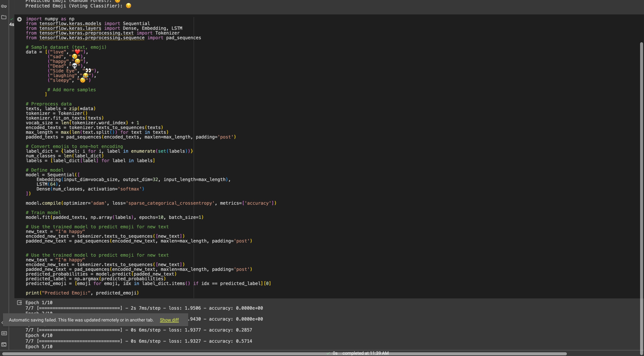This screenshot has height=356, width=644.
Task: Open the Files browser via folder icon
Action: (4, 17)
